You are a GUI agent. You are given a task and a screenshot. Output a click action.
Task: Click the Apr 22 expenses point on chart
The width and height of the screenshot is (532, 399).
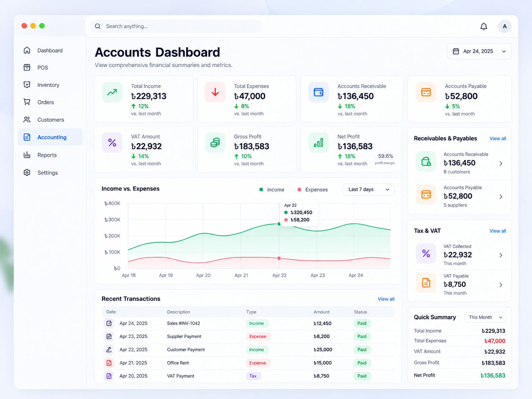tap(279, 258)
